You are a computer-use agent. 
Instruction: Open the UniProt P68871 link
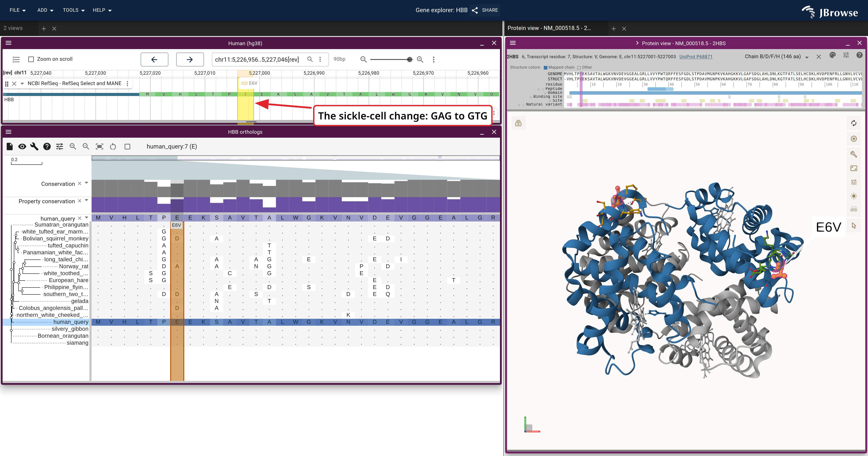[x=696, y=57]
